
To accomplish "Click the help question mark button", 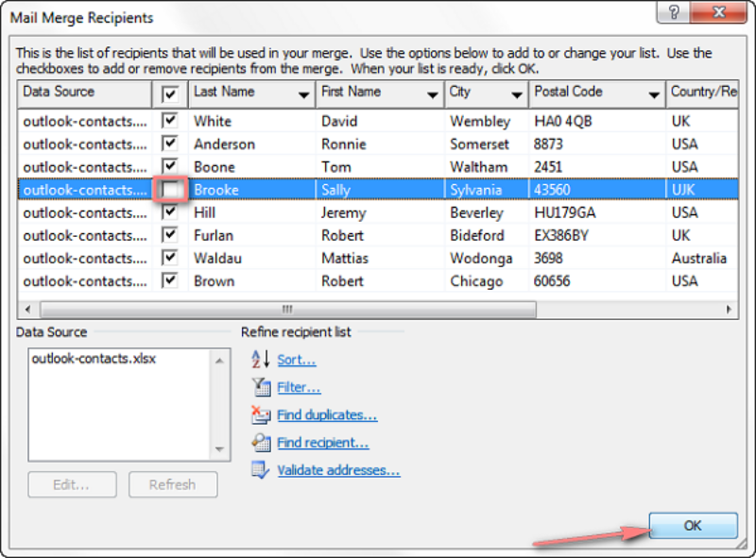I will tap(674, 12).
